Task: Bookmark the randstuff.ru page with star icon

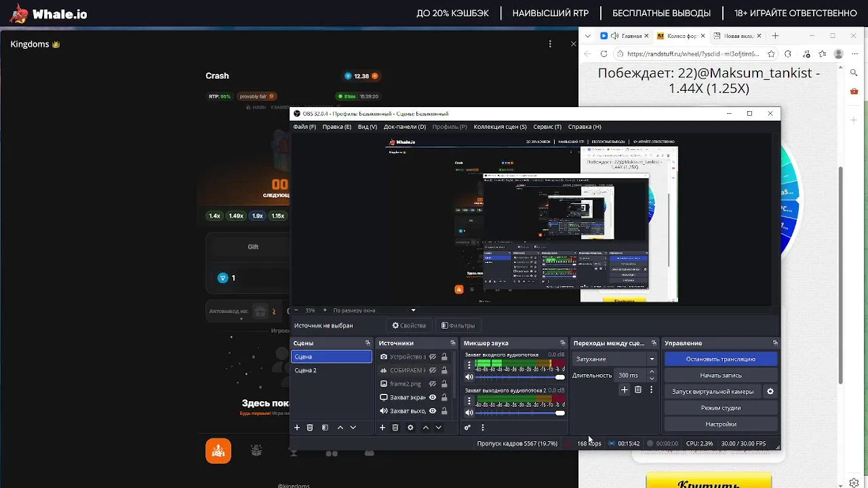Action: tap(772, 54)
